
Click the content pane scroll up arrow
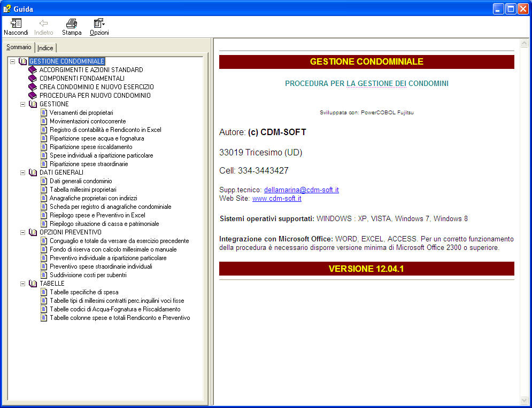tap(524, 43)
